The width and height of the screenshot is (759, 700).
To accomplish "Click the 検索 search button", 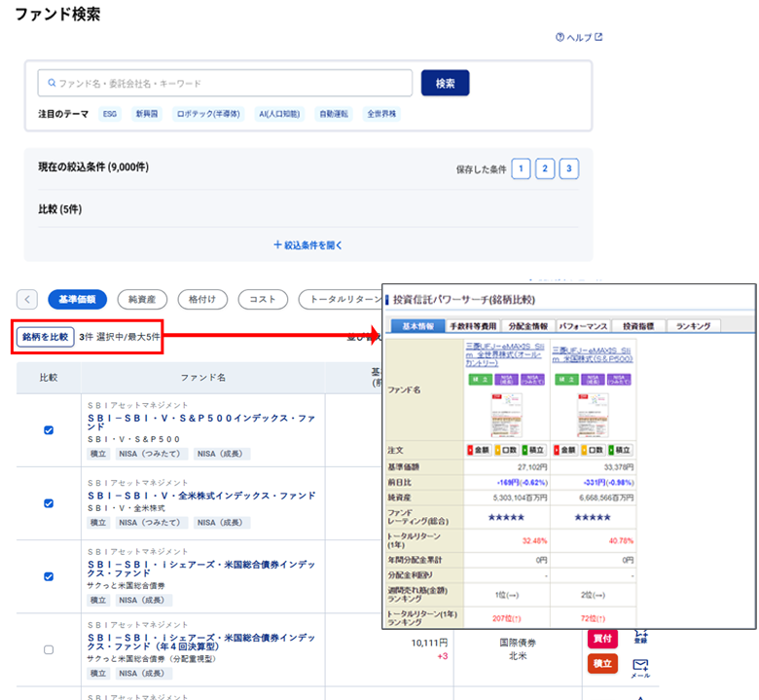I will tap(446, 83).
